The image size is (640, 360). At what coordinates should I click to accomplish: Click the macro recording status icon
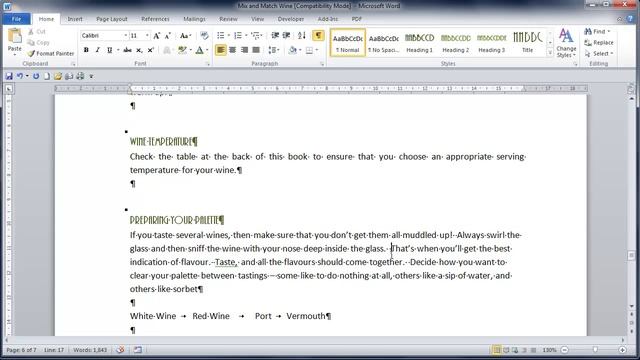click(x=138, y=350)
